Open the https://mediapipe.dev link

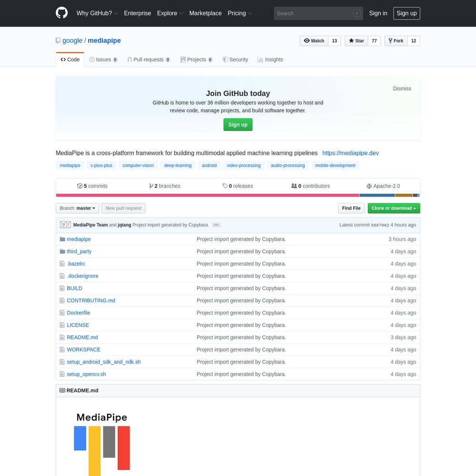[351, 153]
